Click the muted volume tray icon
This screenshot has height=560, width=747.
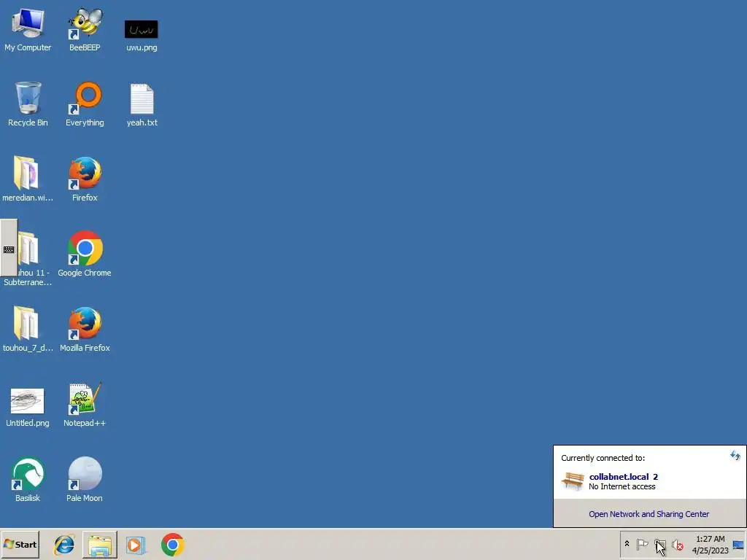677,544
